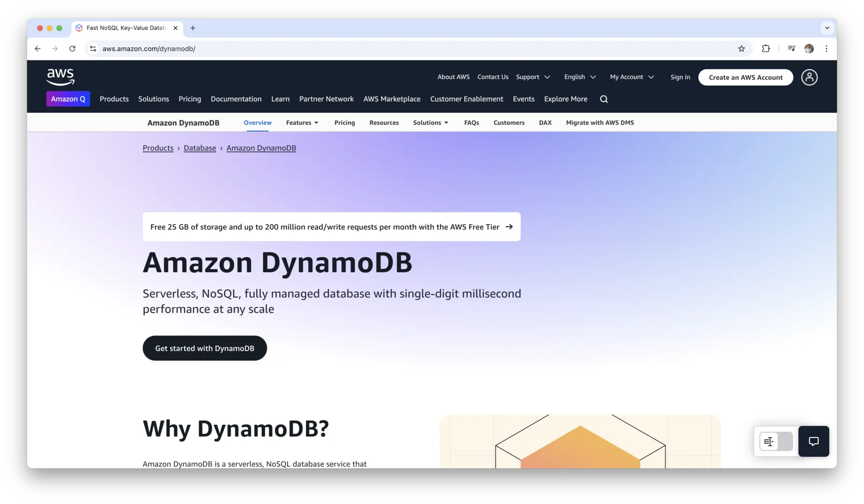
Task: Open the media control icon
Action: (791, 49)
